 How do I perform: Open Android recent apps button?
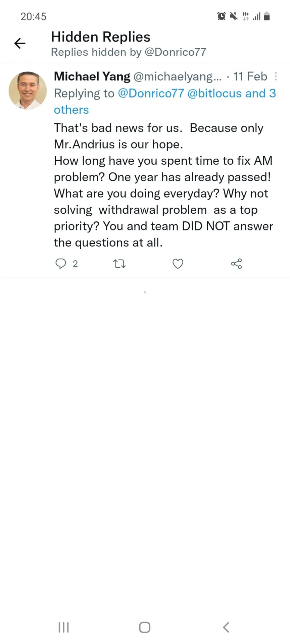pos(64,627)
